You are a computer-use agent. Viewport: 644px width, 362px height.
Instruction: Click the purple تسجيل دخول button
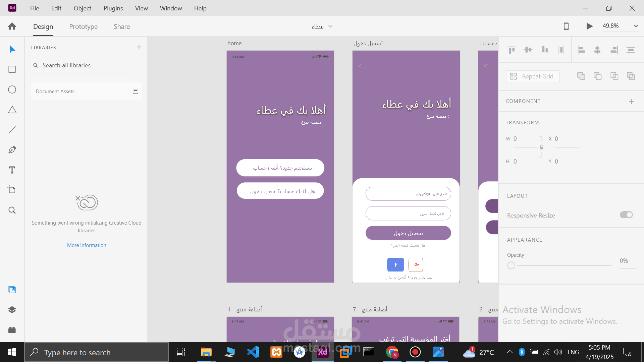tap(408, 233)
